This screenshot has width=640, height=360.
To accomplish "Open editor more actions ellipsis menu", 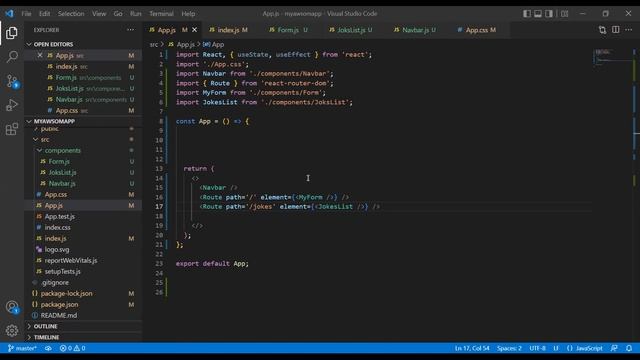I will [629, 30].
